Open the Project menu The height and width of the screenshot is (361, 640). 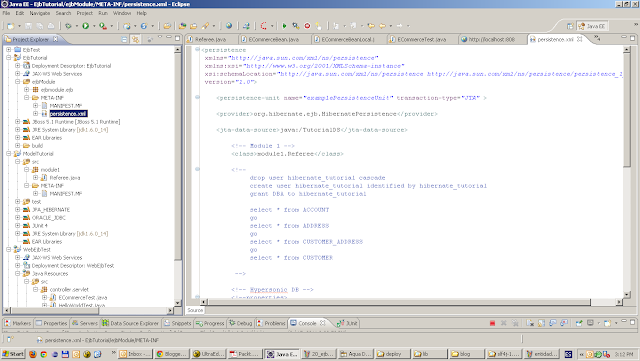[84, 13]
